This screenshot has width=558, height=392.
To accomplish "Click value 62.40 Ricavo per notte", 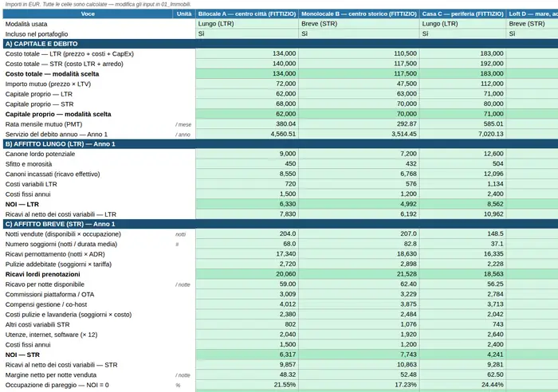I will tap(408, 284).
